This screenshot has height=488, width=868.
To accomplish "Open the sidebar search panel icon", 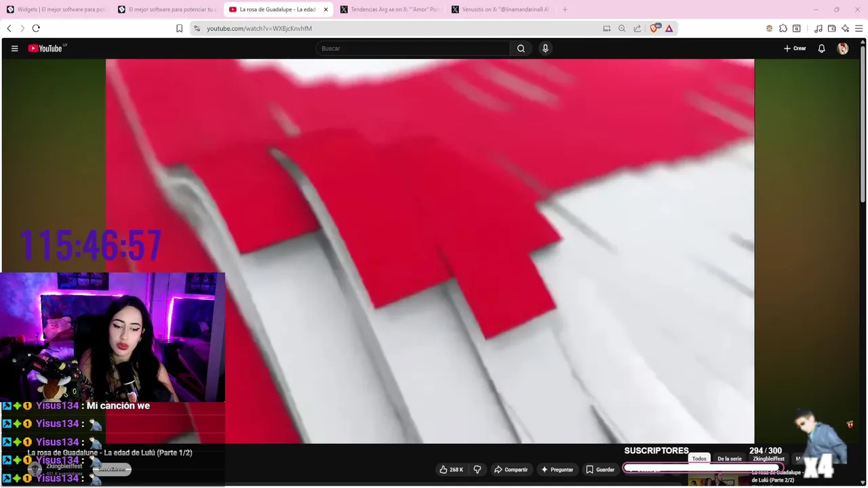I will (x=797, y=28).
